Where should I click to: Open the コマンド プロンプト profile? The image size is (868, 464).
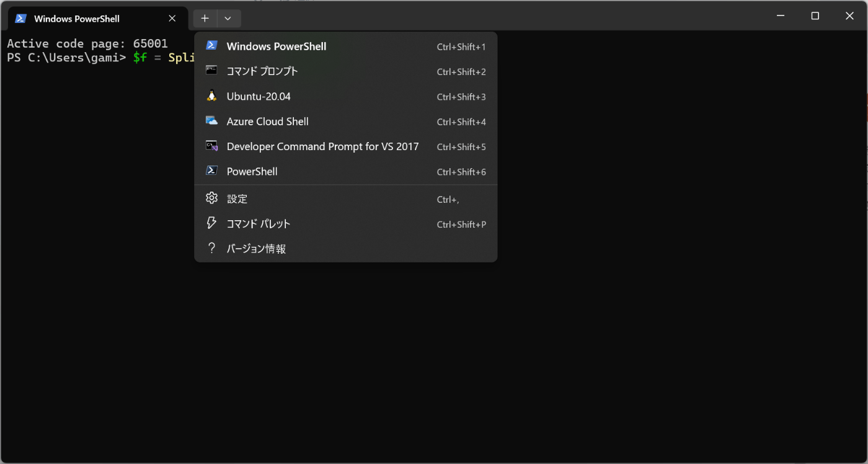pos(346,71)
